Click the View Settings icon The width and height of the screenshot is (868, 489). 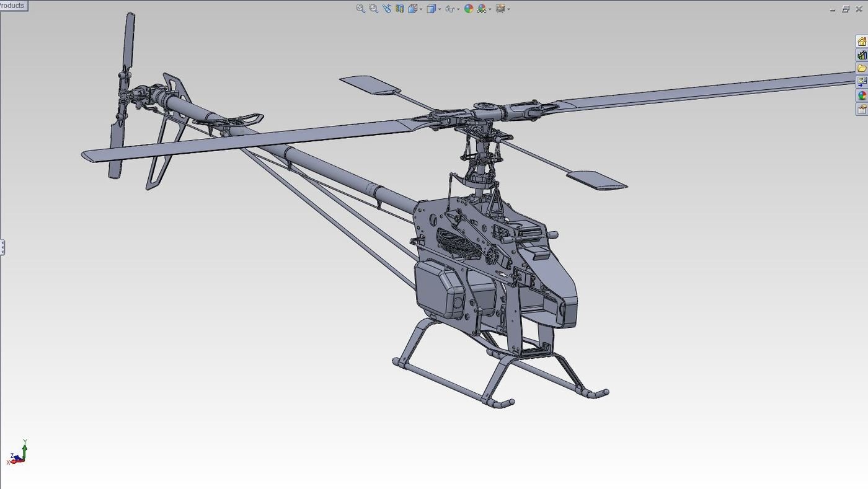pos(500,9)
